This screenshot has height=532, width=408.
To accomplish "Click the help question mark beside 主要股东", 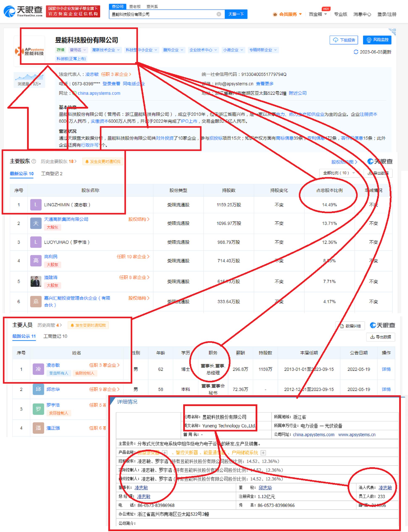I will point(34,161).
